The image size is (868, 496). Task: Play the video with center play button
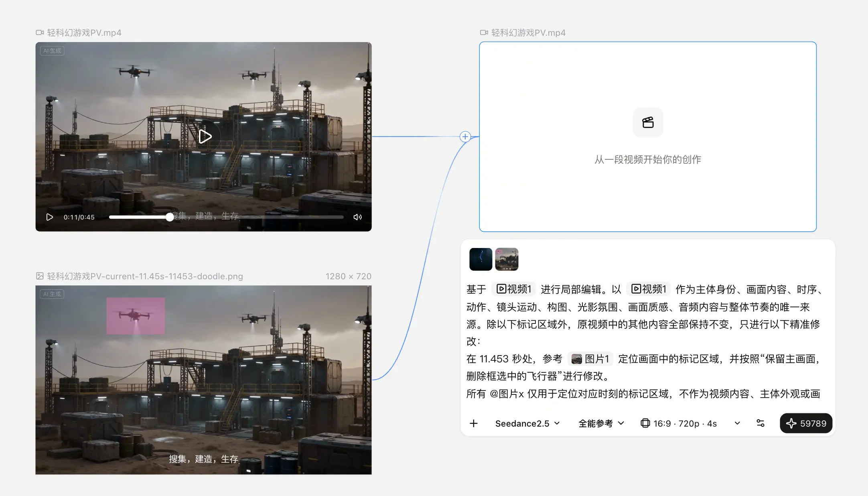pyautogui.click(x=205, y=137)
